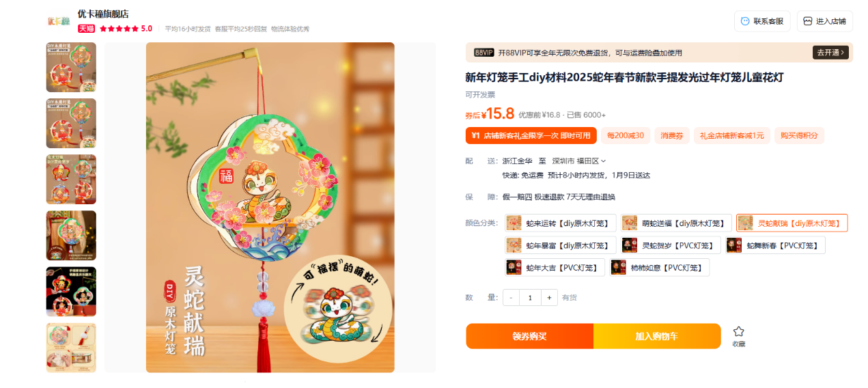Open the 去开通 88VIP link
868x388 pixels.
830,53
